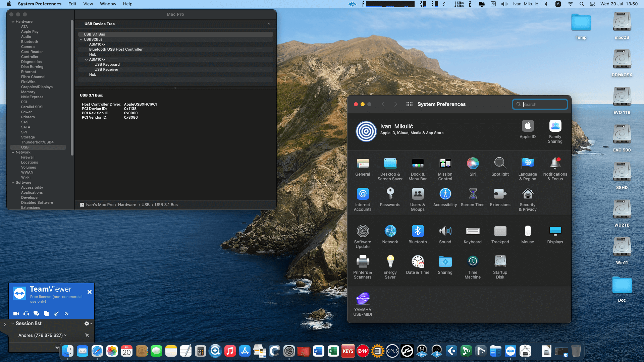Viewport: 644px width, 362px height.
Task: Collapse the ASM107x node containing USB Keyboard
Action: tap(87, 59)
